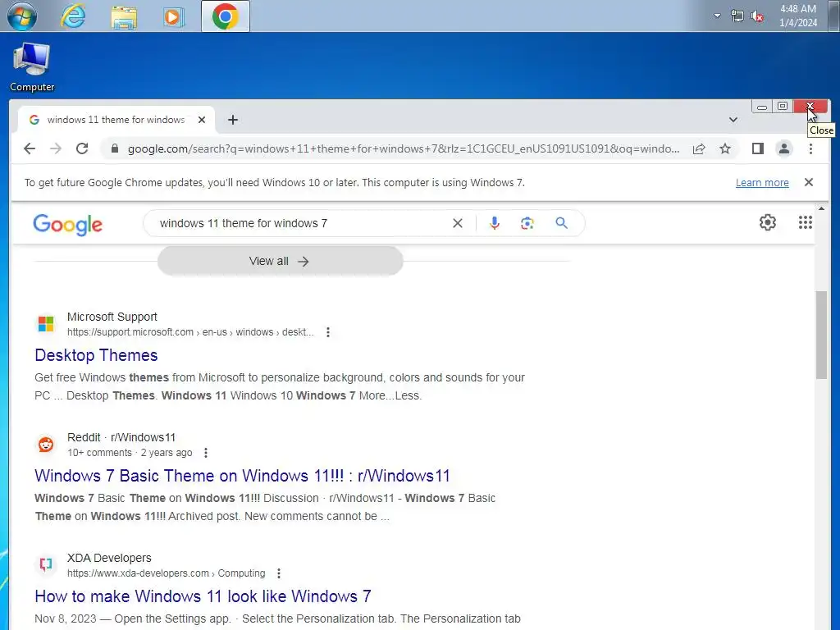Maximize the Chrome window
Viewport: 840px width, 630px height.
[x=783, y=106]
